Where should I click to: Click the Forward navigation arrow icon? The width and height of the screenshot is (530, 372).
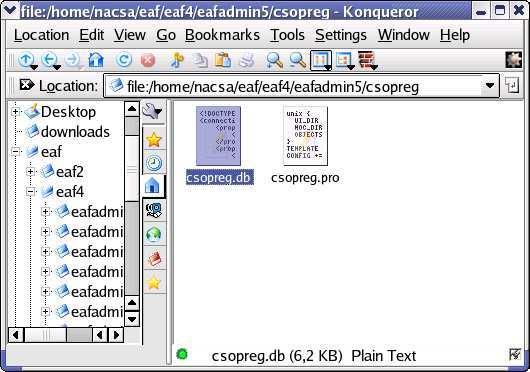[x=72, y=60]
